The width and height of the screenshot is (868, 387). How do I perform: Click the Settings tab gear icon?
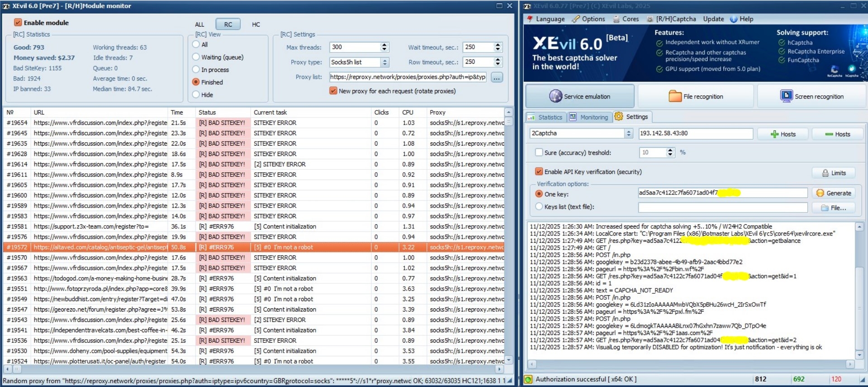pos(619,117)
